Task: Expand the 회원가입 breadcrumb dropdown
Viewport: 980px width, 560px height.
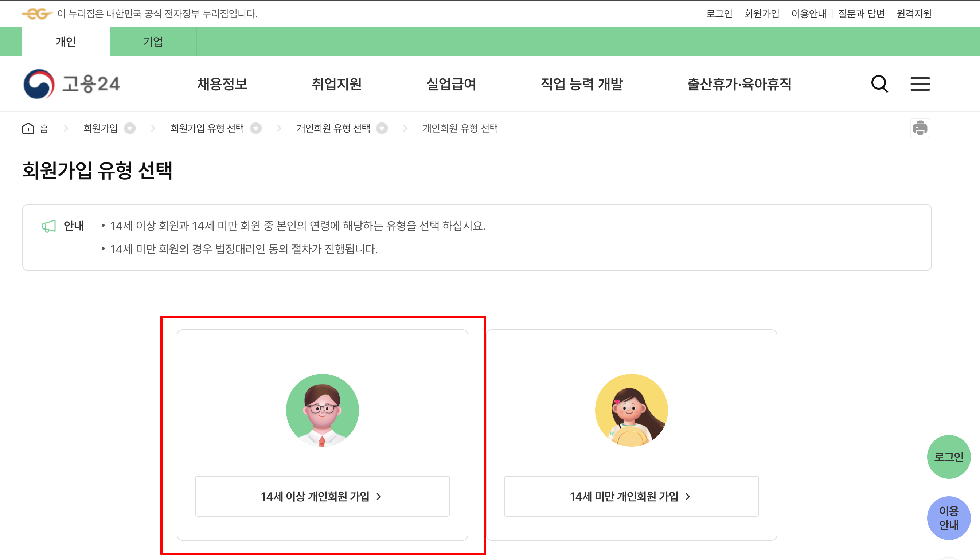Action: click(x=130, y=128)
